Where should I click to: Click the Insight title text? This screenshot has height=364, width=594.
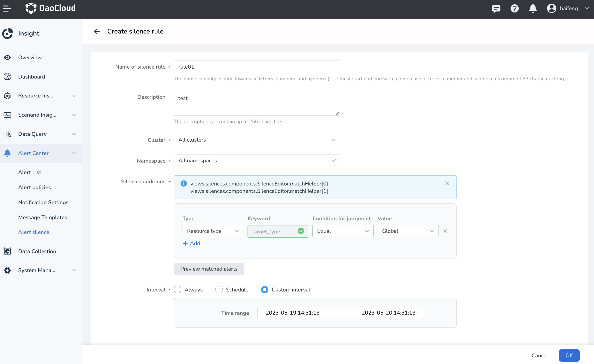[29, 33]
